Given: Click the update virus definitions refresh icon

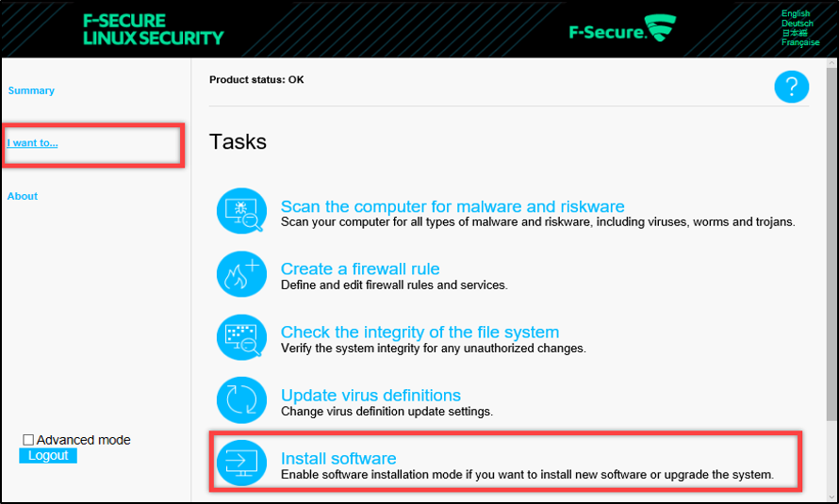Looking at the screenshot, I should (x=241, y=400).
